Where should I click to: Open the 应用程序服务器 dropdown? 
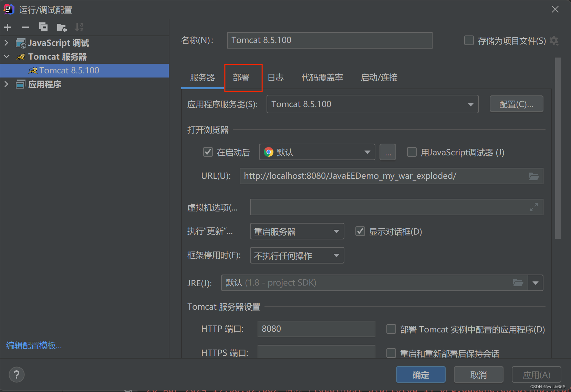click(x=470, y=104)
